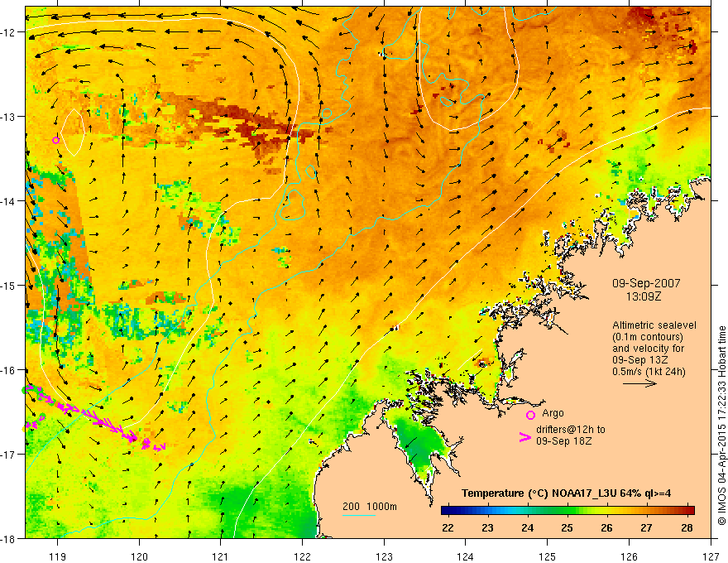Screen dimensions: 728x563
Task: Click the longitude axis label '126'
Action: point(629,556)
